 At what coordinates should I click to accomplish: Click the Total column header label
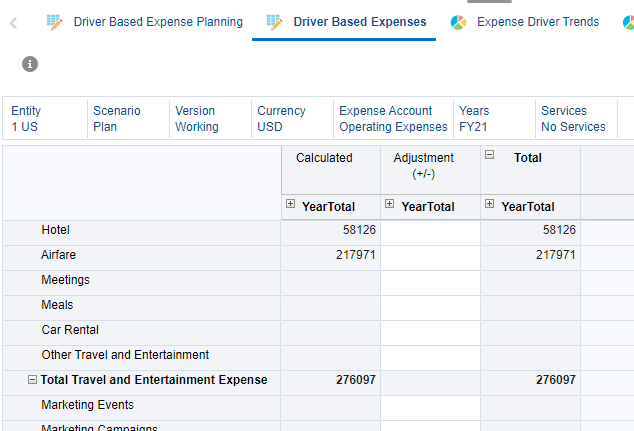tap(528, 158)
